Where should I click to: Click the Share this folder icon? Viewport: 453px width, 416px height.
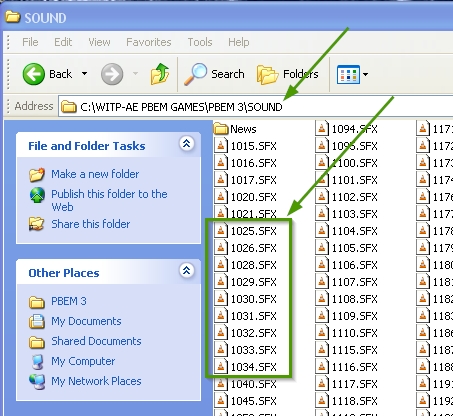tap(36, 224)
